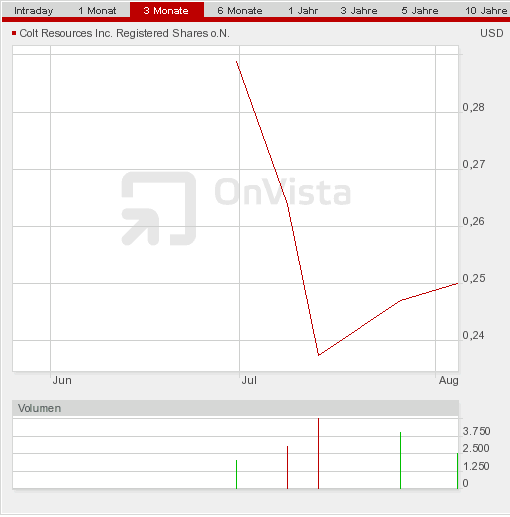The height and width of the screenshot is (517, 510).
Task: Click the Jun month label
Action: [x=62, y=380]
